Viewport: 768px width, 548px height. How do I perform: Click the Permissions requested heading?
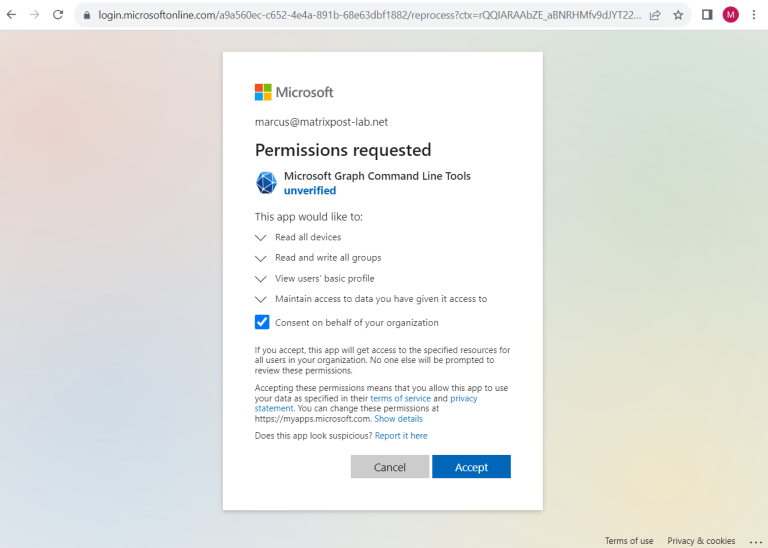343,150
